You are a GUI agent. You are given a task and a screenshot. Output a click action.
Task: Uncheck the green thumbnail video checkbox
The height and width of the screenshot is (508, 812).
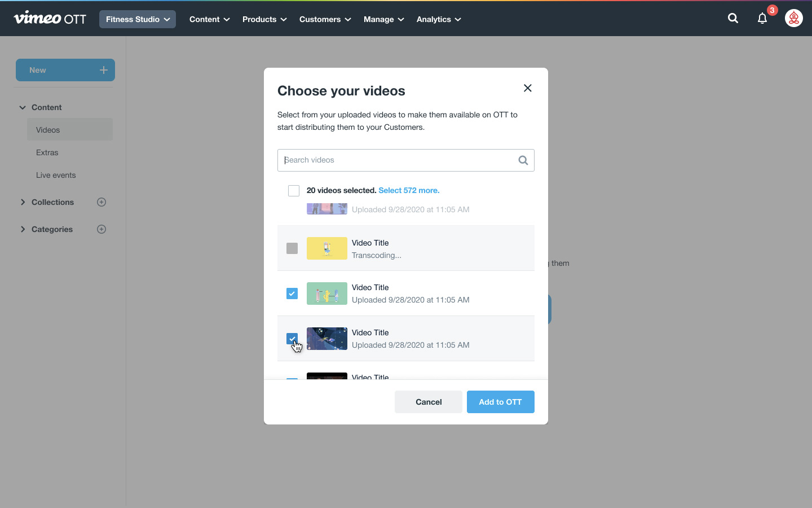[x=292, y=294]
